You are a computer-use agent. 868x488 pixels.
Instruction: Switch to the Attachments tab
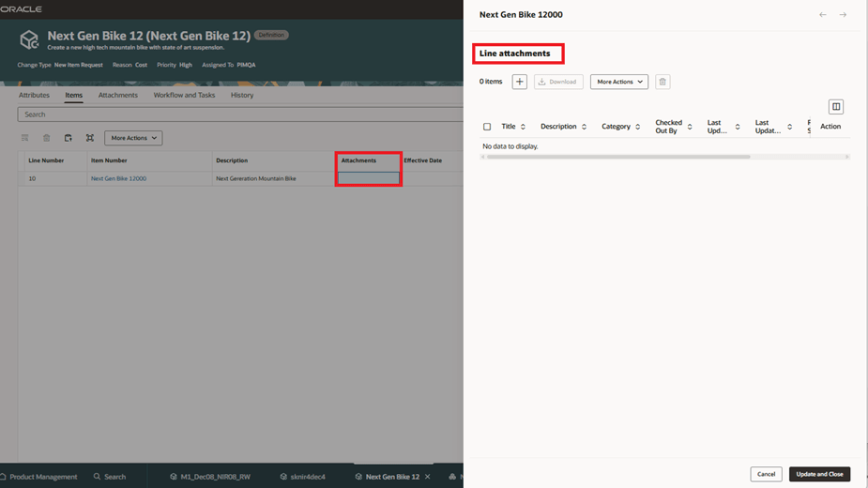point(118,96)
